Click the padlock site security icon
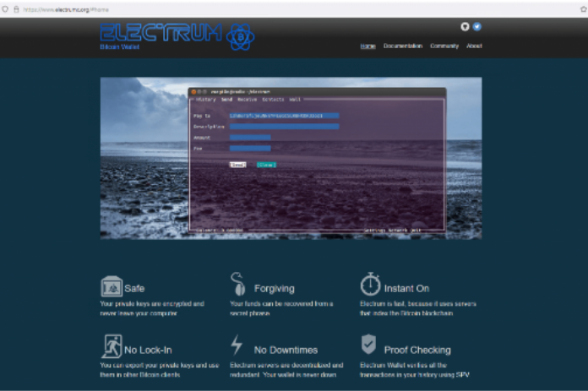The height and width of the screenshot is (391, 588). click(x=16, y=9)
